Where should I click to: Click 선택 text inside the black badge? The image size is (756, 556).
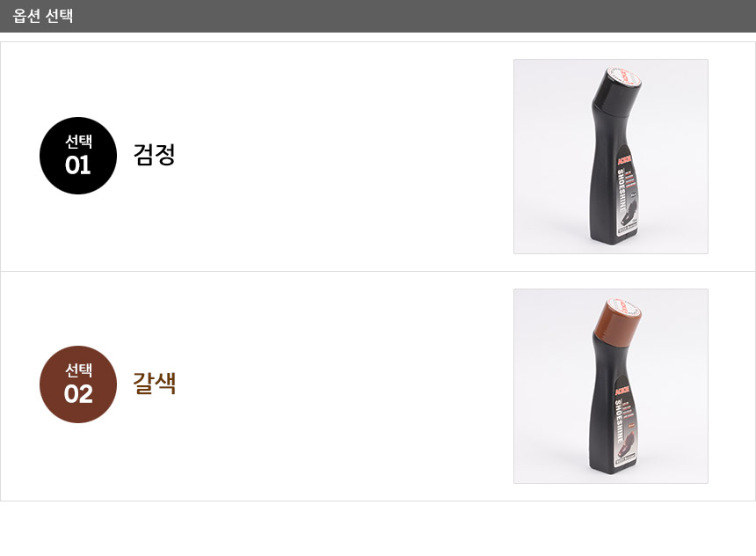coord(78,142)
